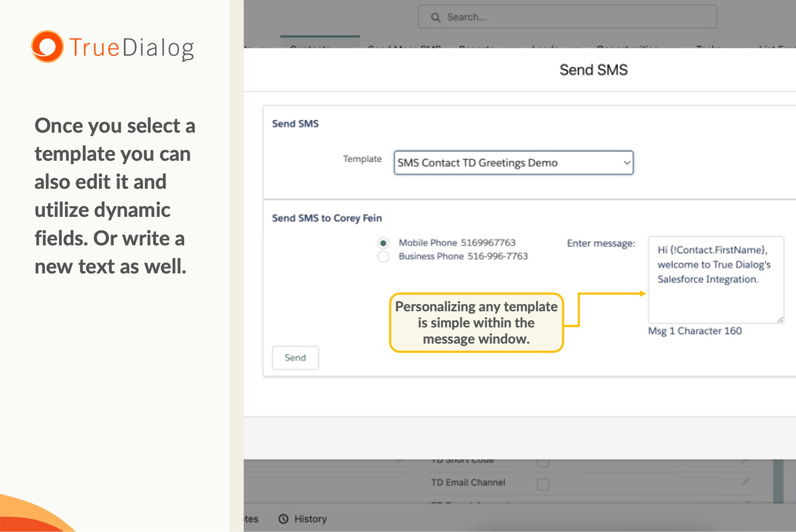
Task: Click the Enter message label
Action: pos(601,243)
